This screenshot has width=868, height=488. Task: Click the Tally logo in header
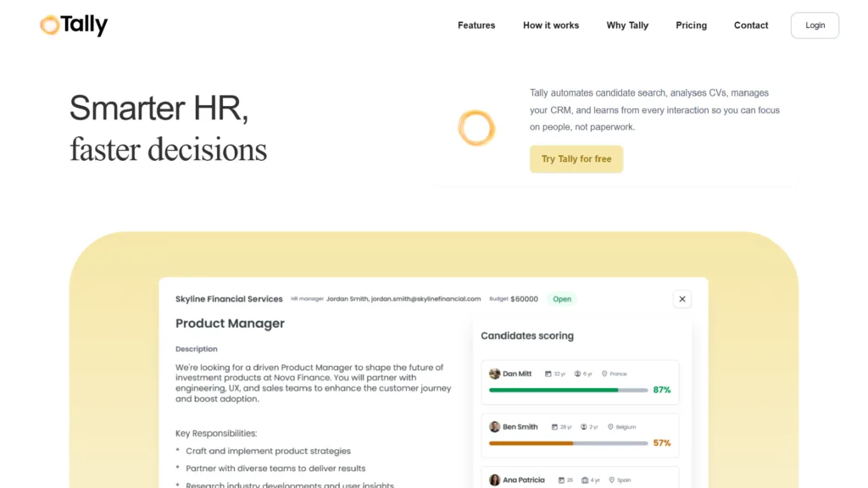[x=74, y=25]
